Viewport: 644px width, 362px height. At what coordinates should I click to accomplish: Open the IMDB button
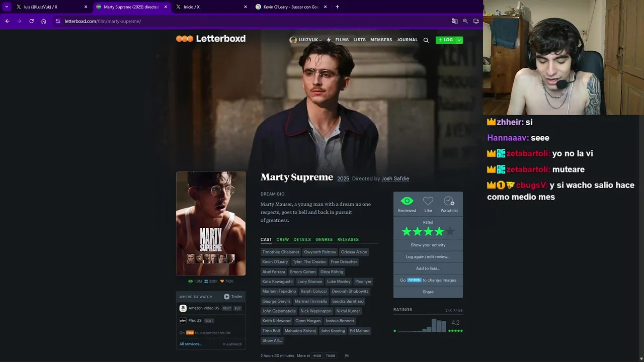click(x=317, y=356)
